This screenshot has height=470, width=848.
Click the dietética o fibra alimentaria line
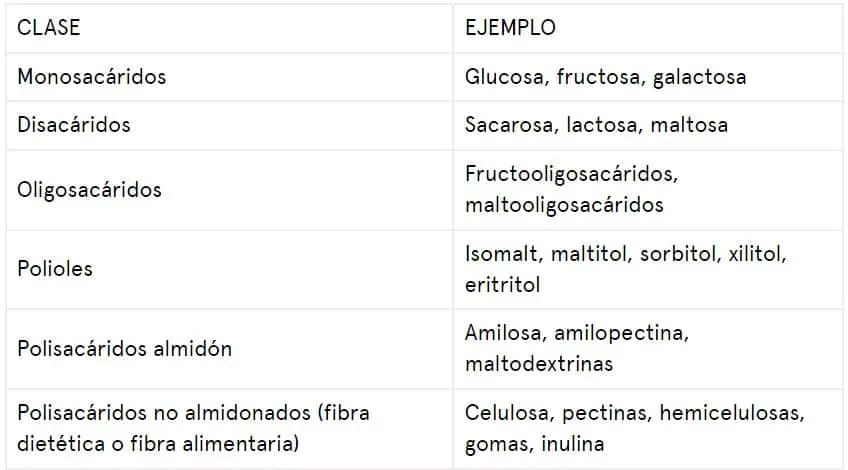pos(156,444)
